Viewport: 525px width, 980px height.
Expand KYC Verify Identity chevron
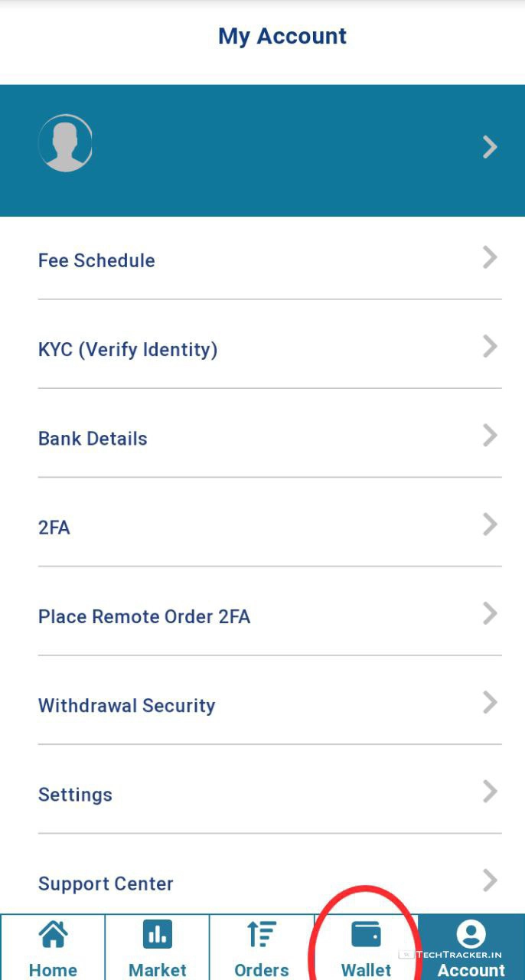(x=490, y=347)
